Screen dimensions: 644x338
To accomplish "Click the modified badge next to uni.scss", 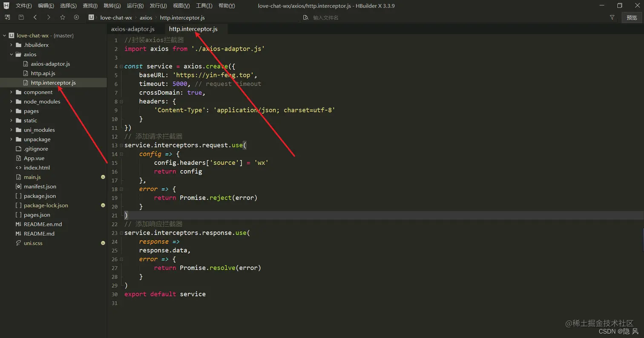I will [103, 243].
